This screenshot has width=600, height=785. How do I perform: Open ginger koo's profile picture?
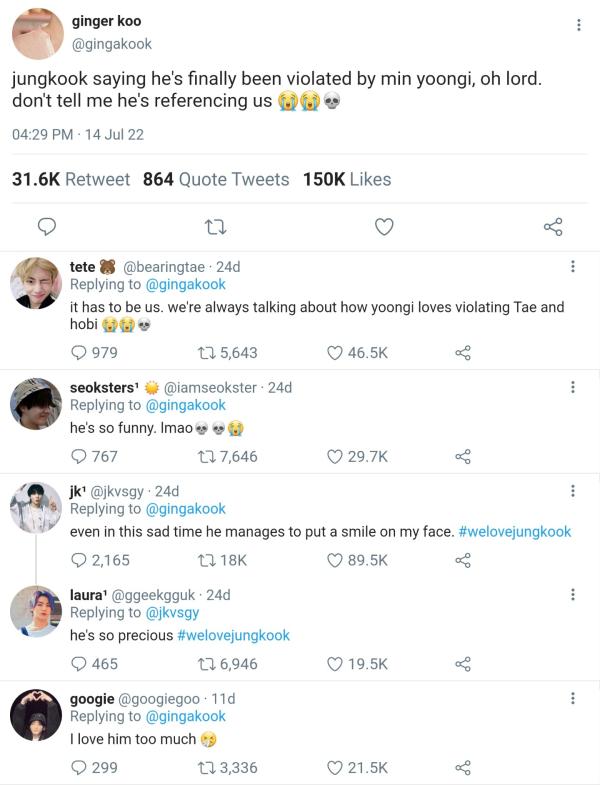click(x=37, y=32)
